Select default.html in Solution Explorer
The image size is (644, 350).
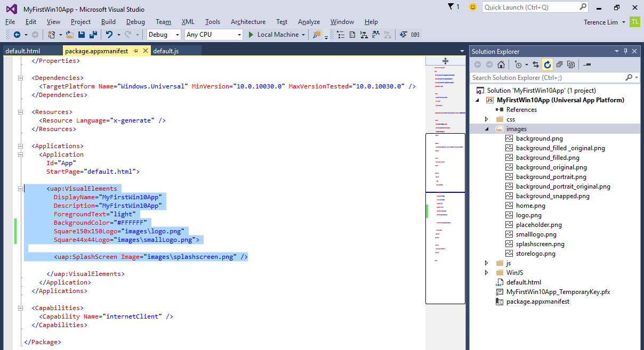coord(524,282)
